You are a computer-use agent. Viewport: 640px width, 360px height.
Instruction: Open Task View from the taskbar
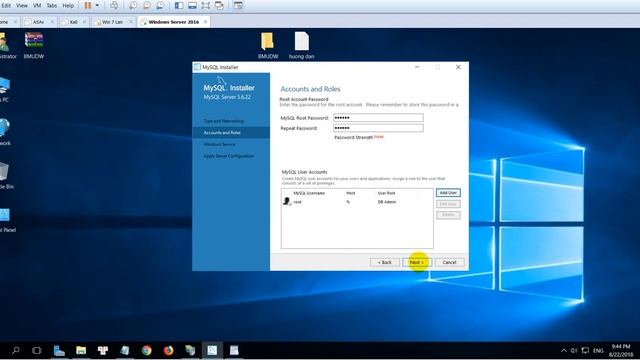point(37,350)
